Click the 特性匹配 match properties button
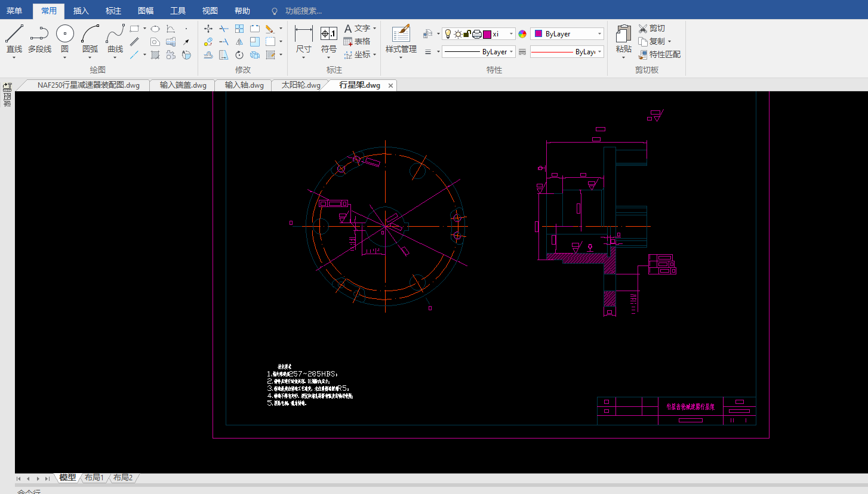The image size is (868, 494). pos(659,54)
